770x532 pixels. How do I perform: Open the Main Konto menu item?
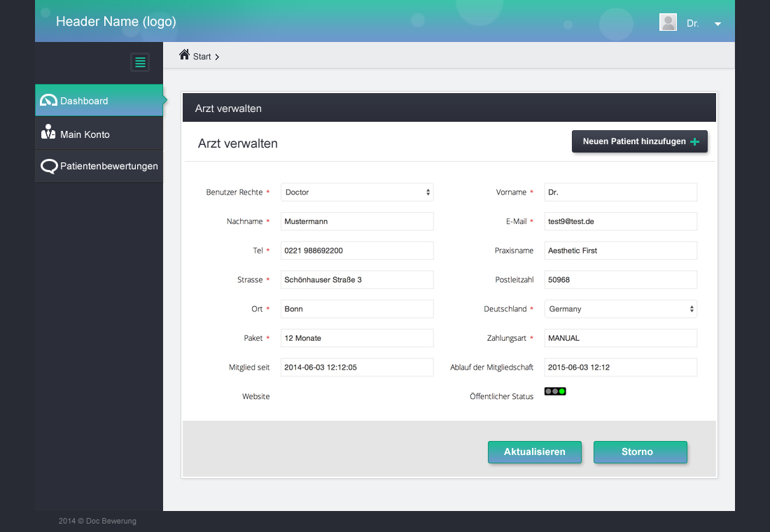pyautogui.click(x=85, y=134)
